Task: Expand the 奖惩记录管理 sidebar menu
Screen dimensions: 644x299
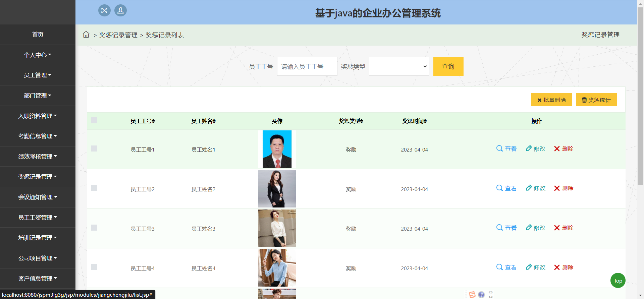Action: tap(38, 177)
